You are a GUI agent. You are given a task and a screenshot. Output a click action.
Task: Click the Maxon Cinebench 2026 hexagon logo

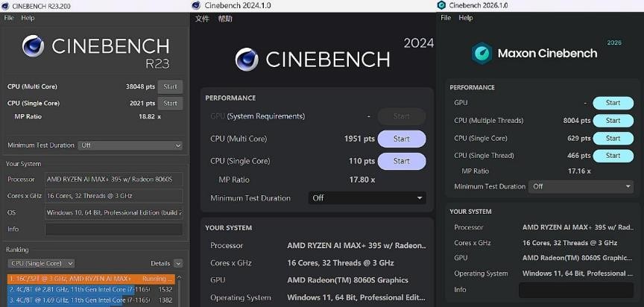tap(482, 54)
